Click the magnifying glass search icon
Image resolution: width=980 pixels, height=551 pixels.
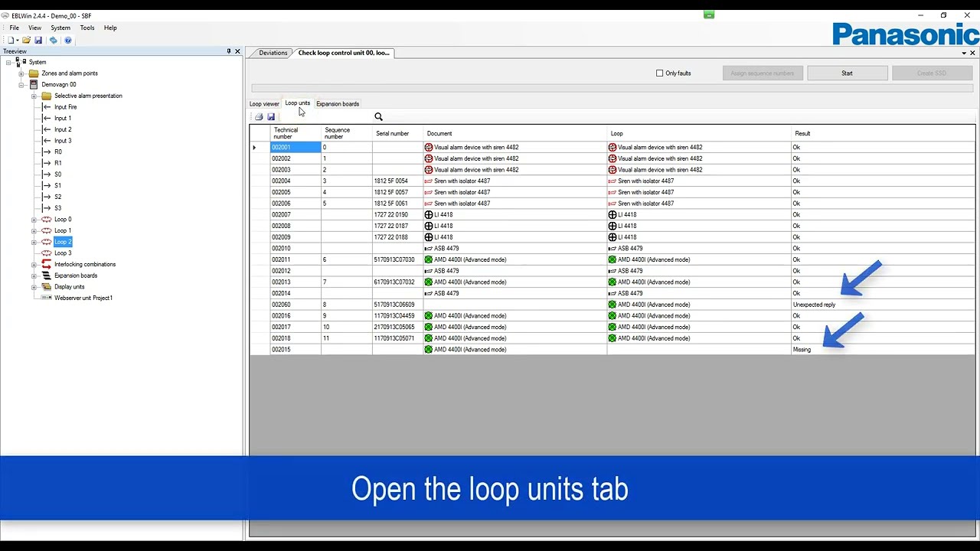pos(378,117)
